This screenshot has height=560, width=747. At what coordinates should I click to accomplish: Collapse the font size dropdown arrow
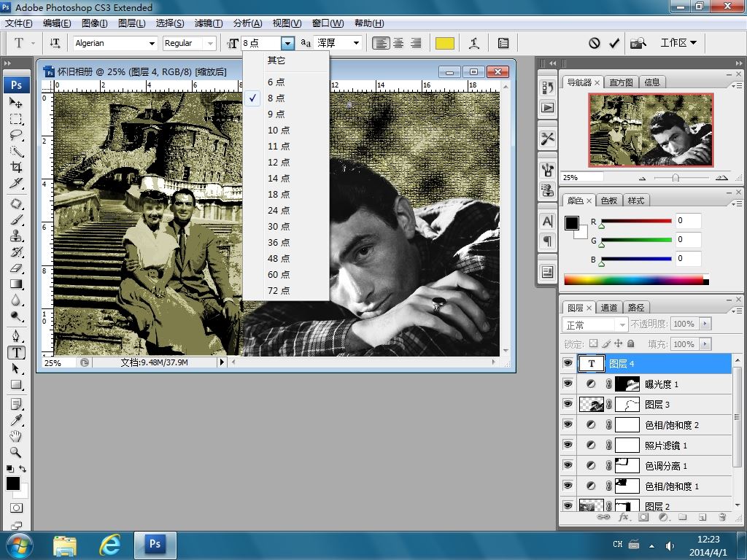[x=287, y=43]
